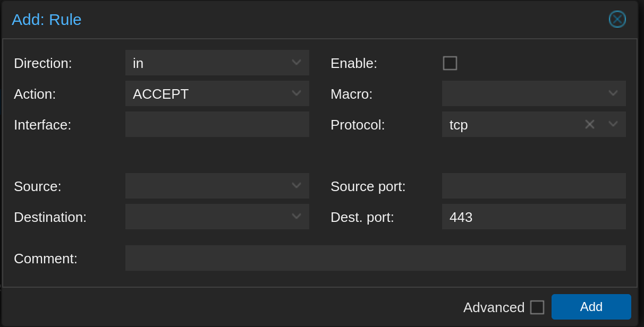The width and height of the screenshot is (644, 327).
Task: Focus the Interface text field
Action: tap(217, 124)
